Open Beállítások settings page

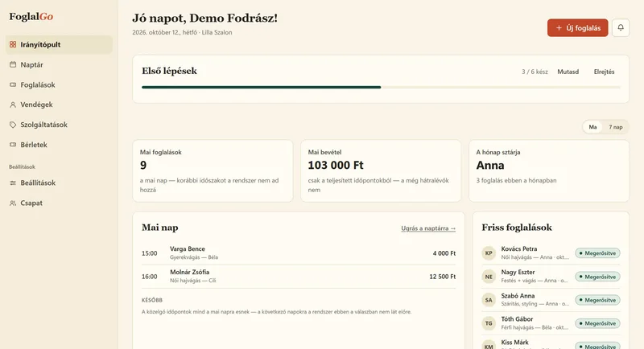point(59,183)
